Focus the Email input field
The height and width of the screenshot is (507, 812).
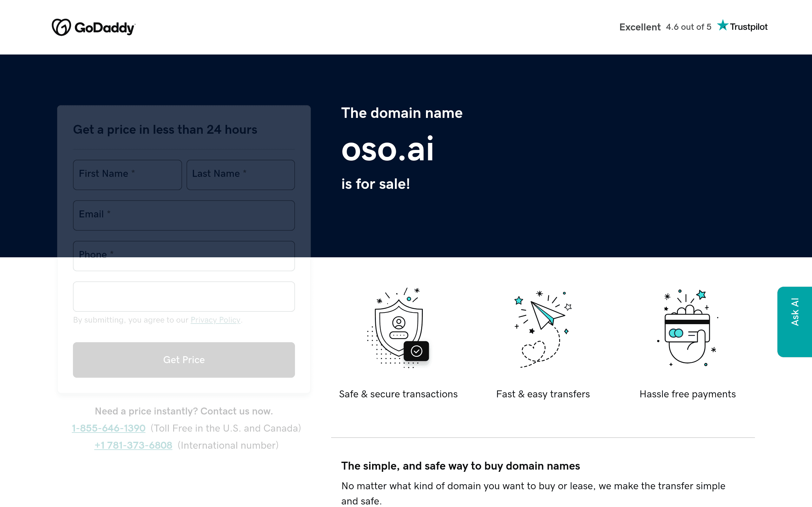[184, 215]
